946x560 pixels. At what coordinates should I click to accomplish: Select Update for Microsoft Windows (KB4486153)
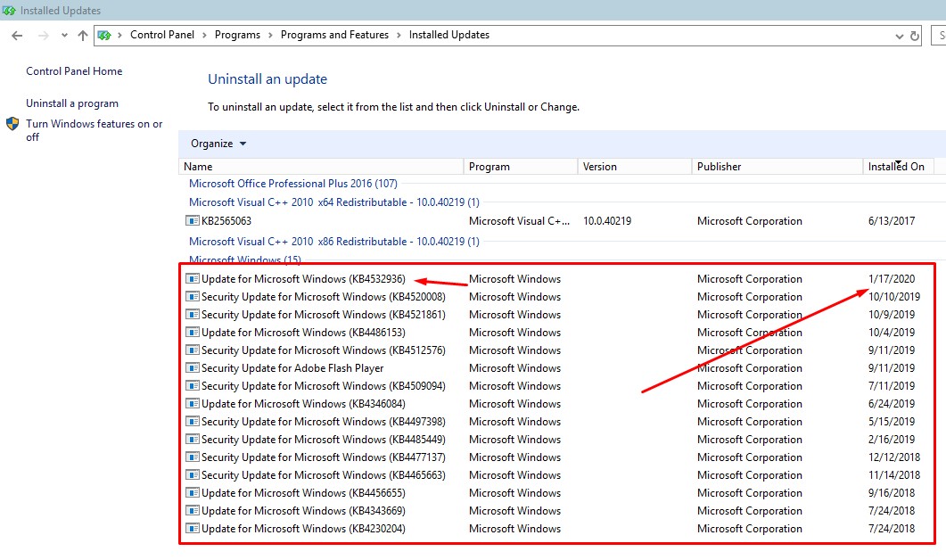click(303, 333)
